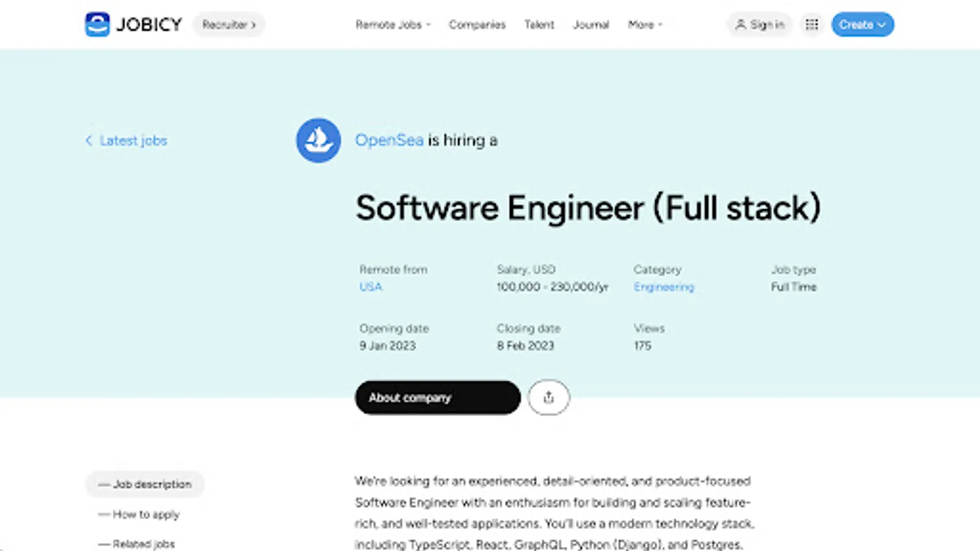This screenshot has width=980, height=551.
Task: Expand the More dropdown menu
Action: 645,24
